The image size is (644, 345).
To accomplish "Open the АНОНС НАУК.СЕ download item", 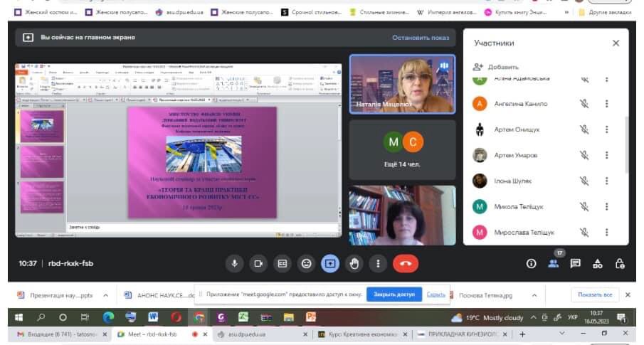I will click(x=160, y=295).
